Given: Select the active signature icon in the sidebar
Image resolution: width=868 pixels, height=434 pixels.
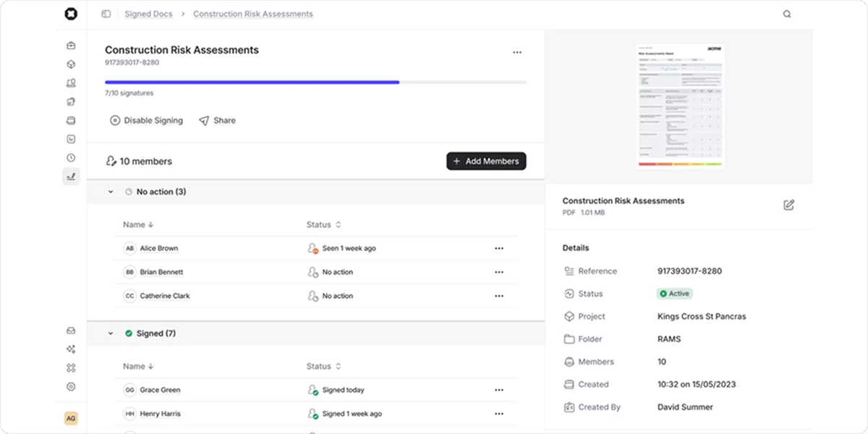Looking at the screenshot, I should 71,176.
